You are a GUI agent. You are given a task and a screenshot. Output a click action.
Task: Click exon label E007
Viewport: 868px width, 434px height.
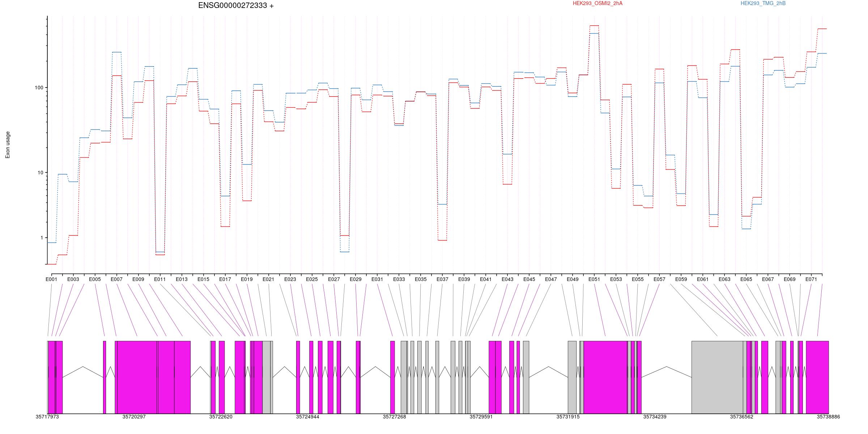click(116, 279)
